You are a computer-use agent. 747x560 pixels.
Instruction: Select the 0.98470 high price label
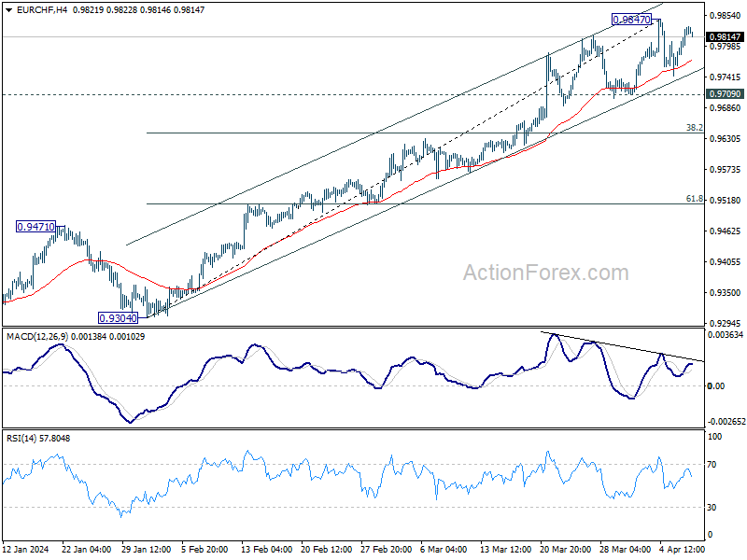coord(631,20)
